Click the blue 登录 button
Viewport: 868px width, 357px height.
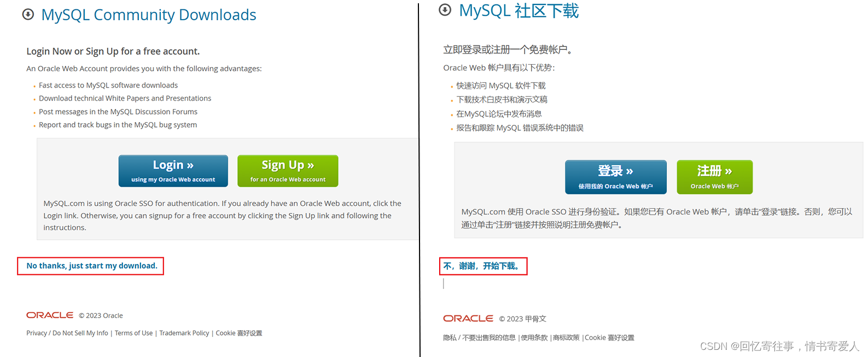616,177
